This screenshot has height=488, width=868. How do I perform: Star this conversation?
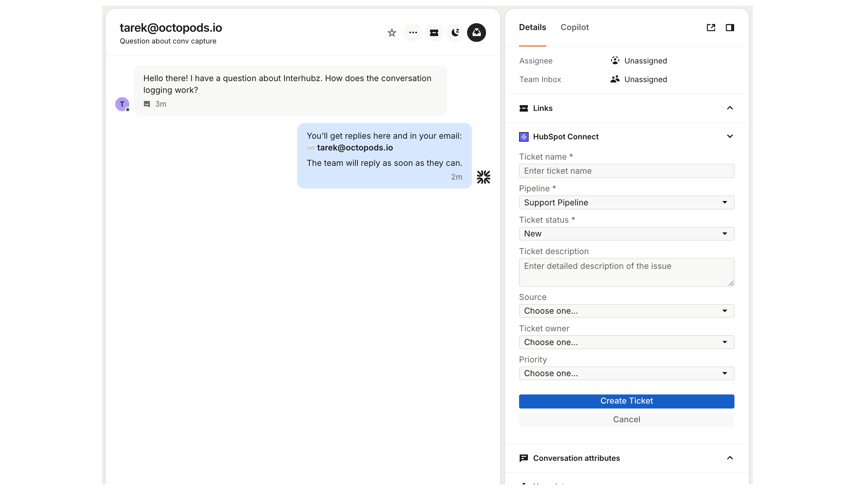point(391,33)
